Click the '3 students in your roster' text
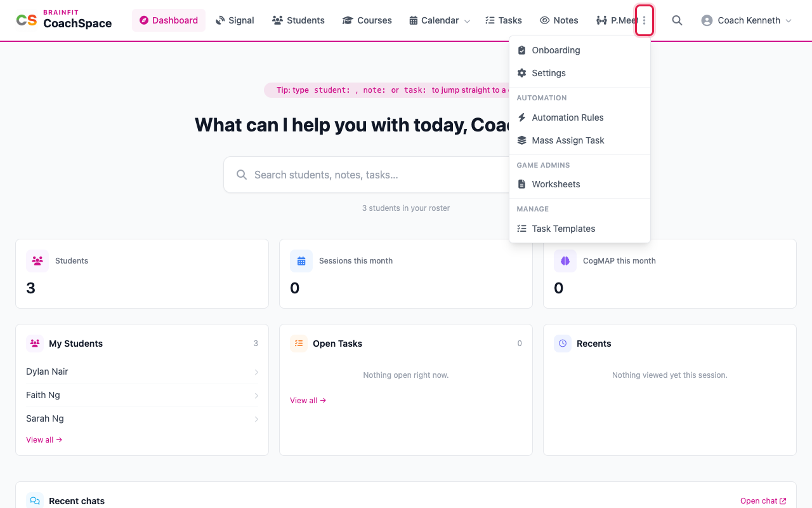 (406, 208)
